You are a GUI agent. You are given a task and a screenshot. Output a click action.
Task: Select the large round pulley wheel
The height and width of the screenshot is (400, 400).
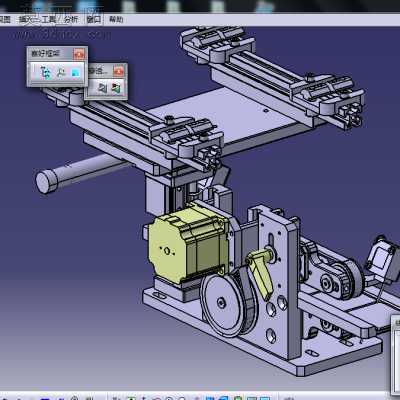pyautogui.click(x=224, y=304)
